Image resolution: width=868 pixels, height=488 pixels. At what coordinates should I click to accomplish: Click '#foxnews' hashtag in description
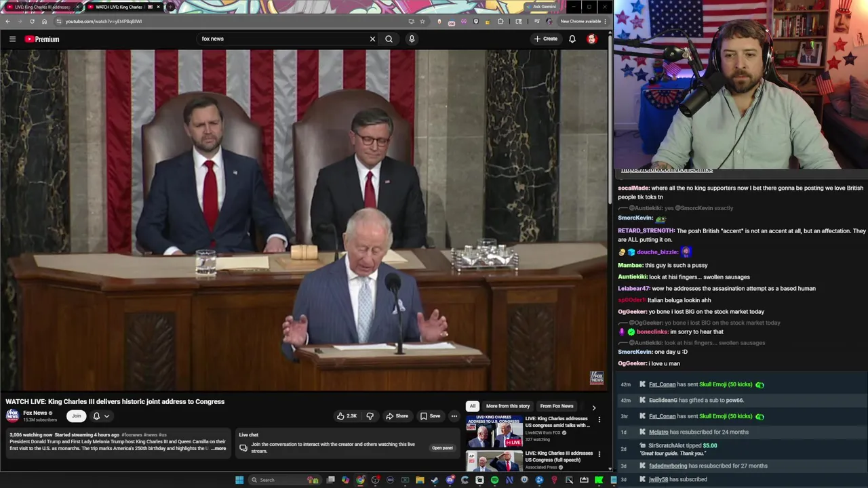pos(132,434)
